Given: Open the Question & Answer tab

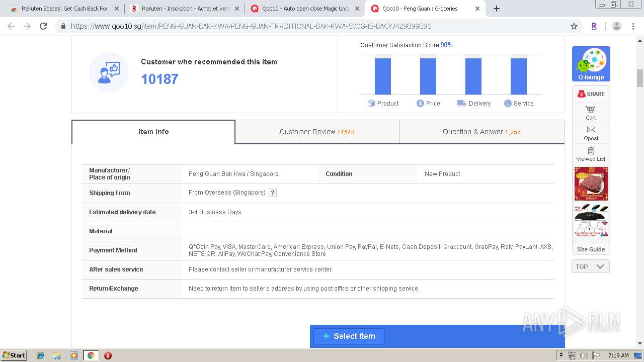Looking at the screenshot, I should tap(481, 132).
